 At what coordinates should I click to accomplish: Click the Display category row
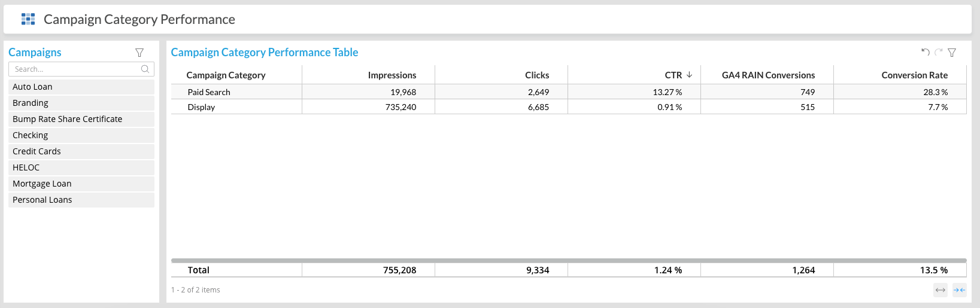tap(201, 107)
